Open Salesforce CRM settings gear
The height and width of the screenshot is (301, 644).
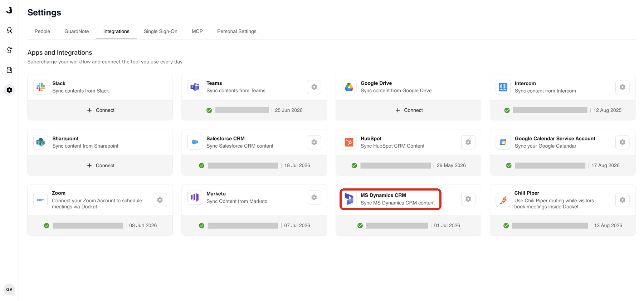pos(314,142)
